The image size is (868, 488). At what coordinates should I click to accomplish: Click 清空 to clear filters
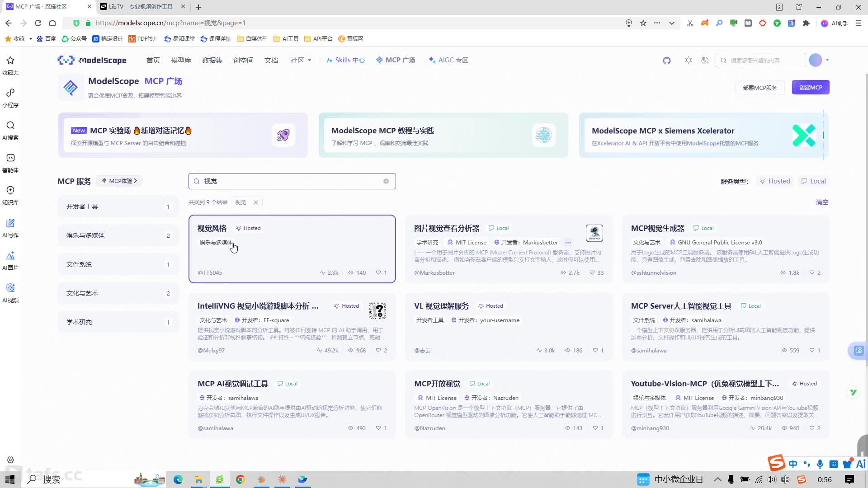pyautogui.click(x=822, y=202)
